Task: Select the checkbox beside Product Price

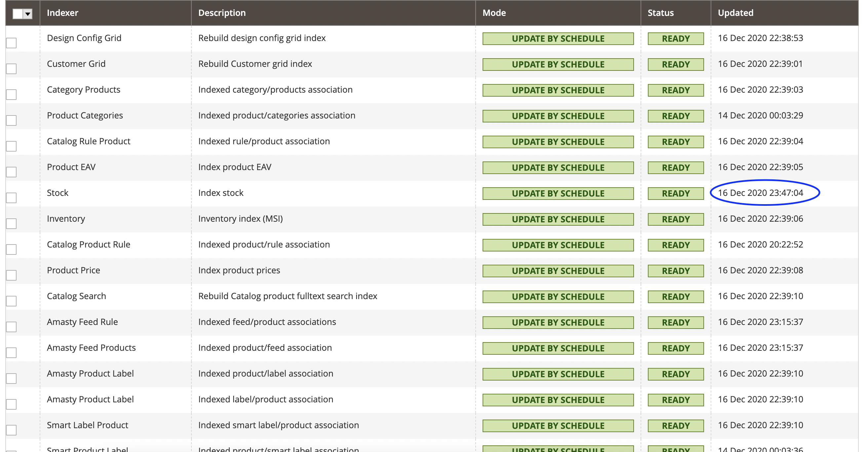Action: tap(11, 275)
